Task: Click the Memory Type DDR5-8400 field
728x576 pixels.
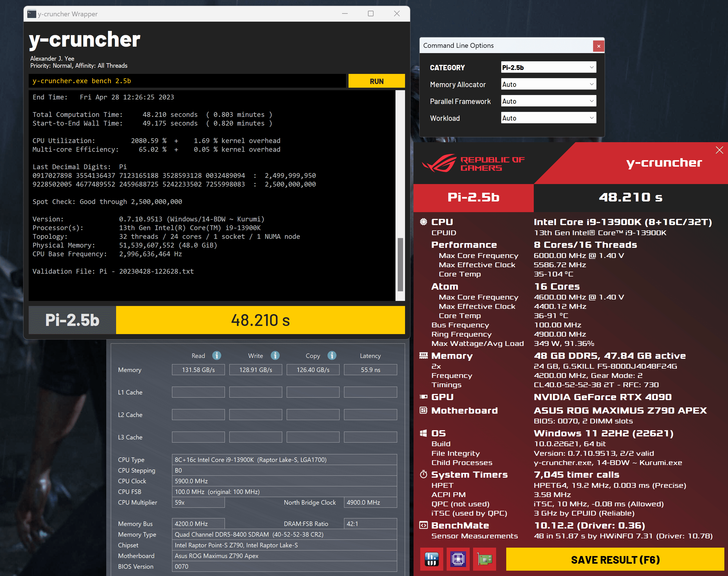Action: pos(284,534)
